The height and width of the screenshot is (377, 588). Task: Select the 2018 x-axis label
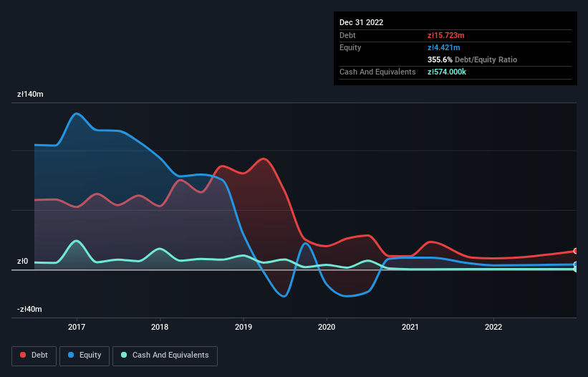(160, 327)
